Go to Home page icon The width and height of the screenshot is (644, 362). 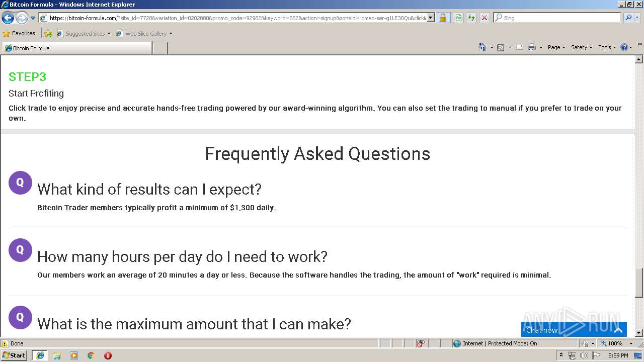482,47
